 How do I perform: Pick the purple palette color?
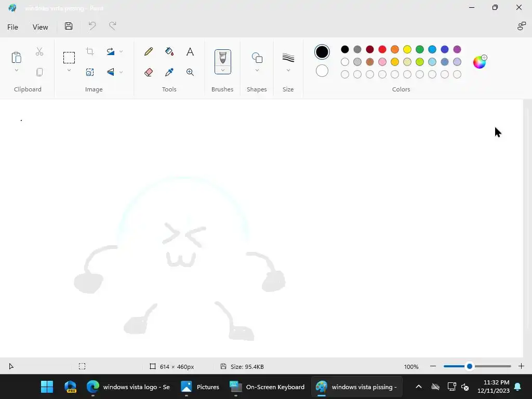click(457, 49)
